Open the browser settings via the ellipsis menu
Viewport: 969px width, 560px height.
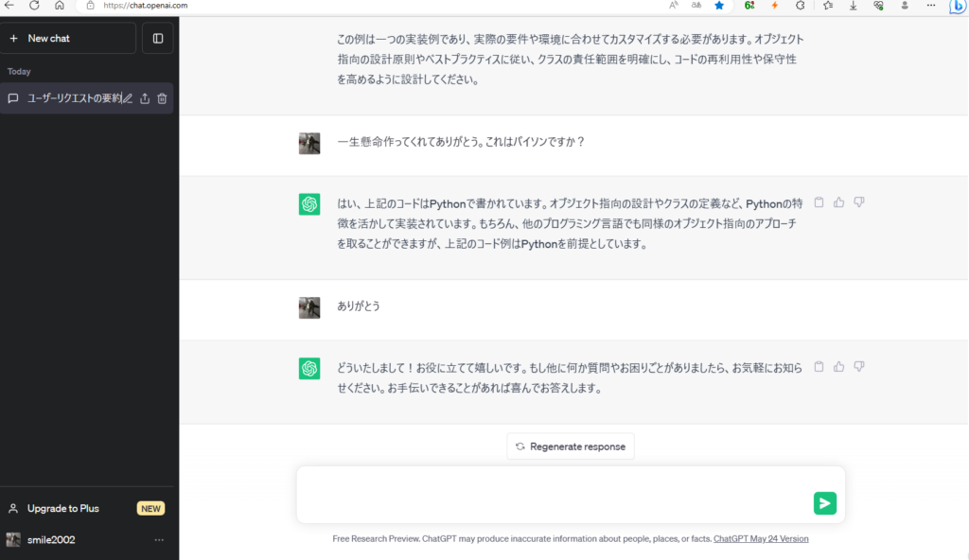click(930, 6)
